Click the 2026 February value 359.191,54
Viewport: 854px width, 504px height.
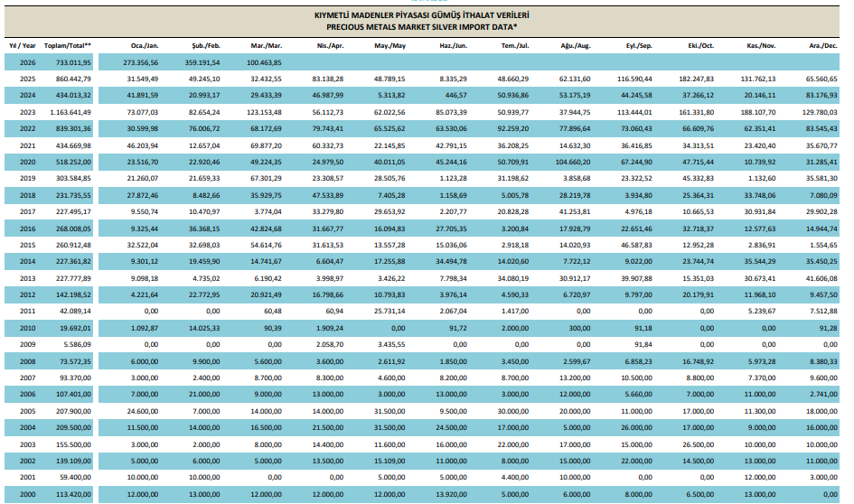pos(197,62)
